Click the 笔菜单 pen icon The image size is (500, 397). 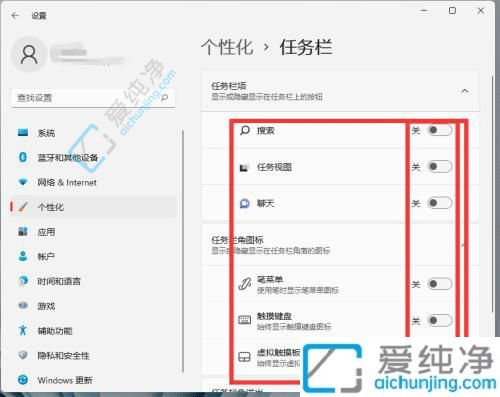(x=244, y=284)
